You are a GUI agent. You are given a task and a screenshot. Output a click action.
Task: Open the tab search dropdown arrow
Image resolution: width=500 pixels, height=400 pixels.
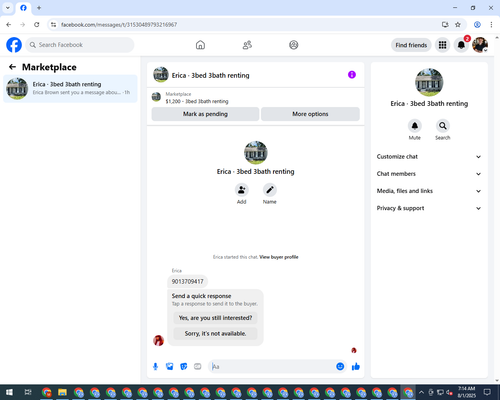coord(8,8)
